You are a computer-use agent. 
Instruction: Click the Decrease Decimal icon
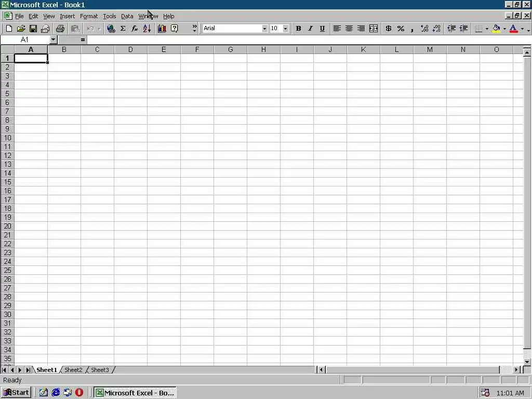point(436,29)
